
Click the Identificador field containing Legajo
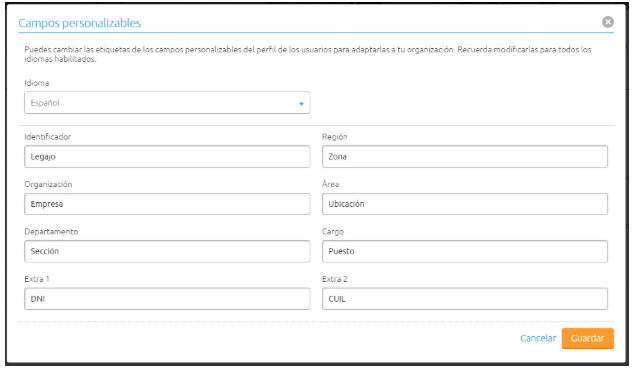[x=167, y=157]
